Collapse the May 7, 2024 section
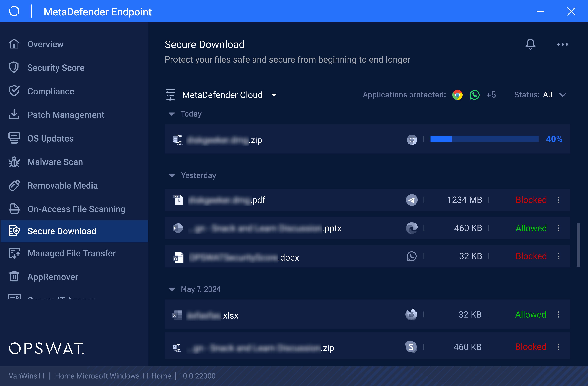The height and width of the screenshot is (386, 588). (172, 289)
